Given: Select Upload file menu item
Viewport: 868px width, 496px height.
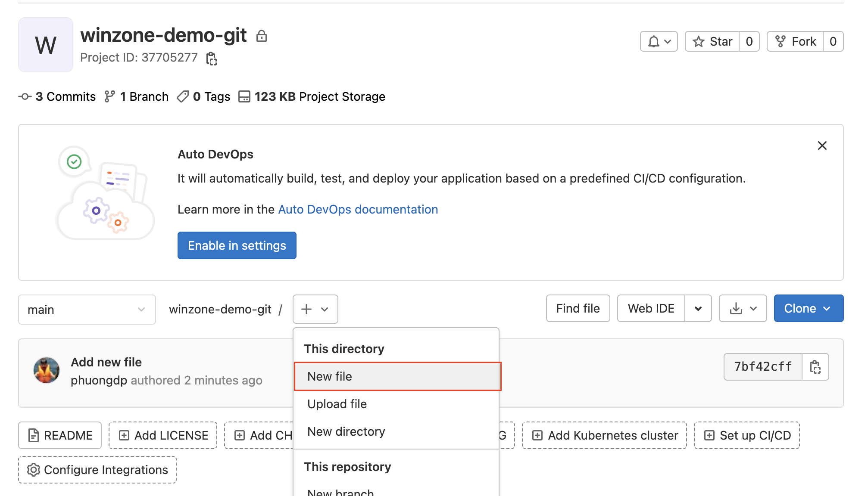Looking at the screenshot, I should (396, 404).
